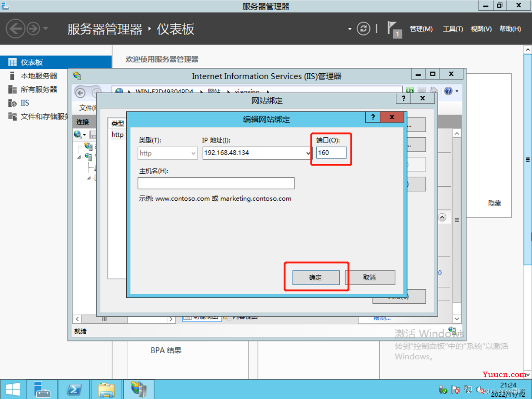Cancel the binding edit with 取消

point(369,278)
